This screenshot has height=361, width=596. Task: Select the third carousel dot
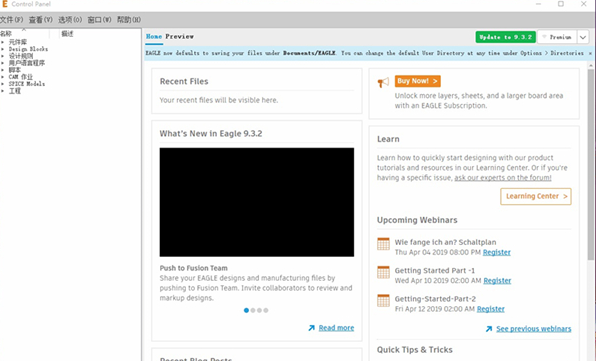click(259, 310)
